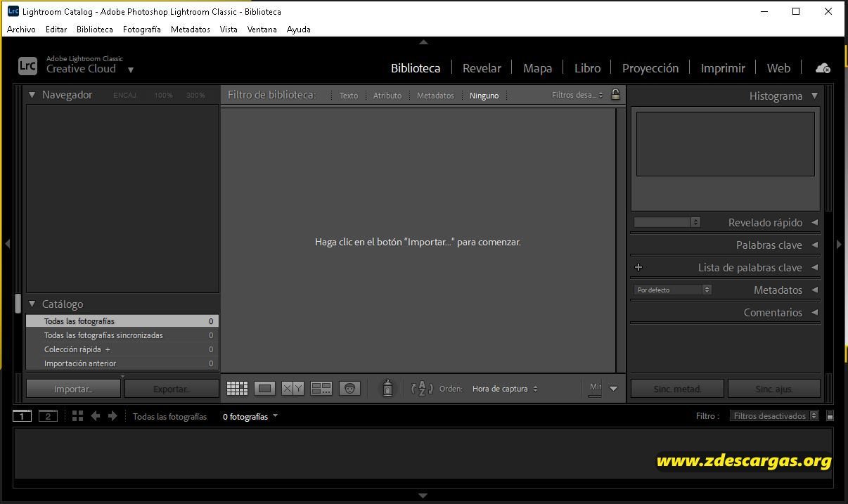
Task: Click filmstrip grid shortcut icon
Action: 77,416
